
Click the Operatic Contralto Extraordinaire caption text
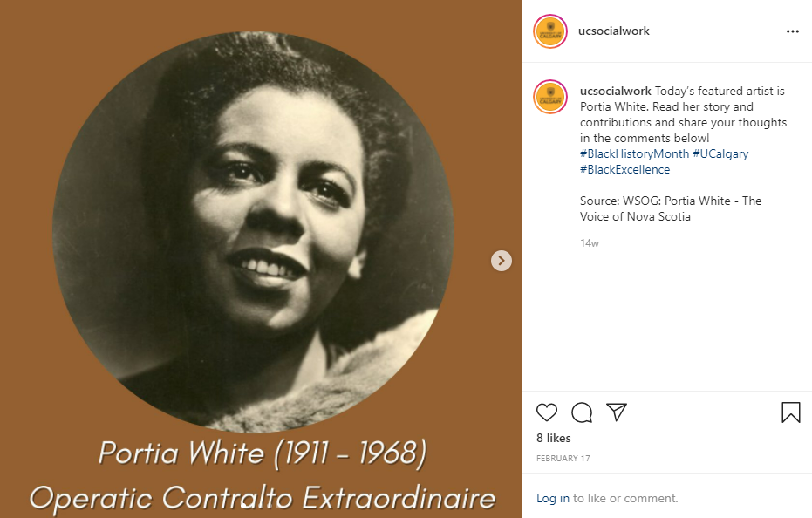click(x=262, y=498)
